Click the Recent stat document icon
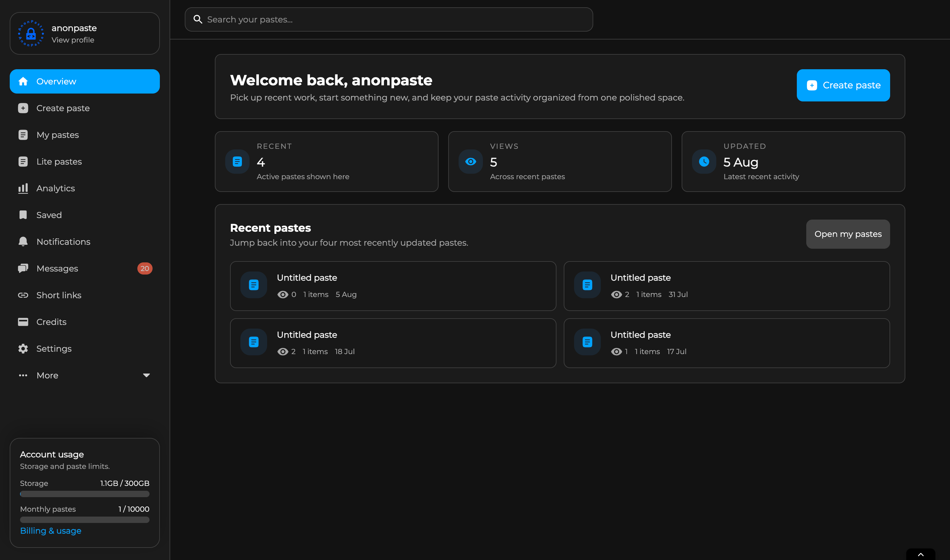950x560 pixels. click(x=237, y=162)
